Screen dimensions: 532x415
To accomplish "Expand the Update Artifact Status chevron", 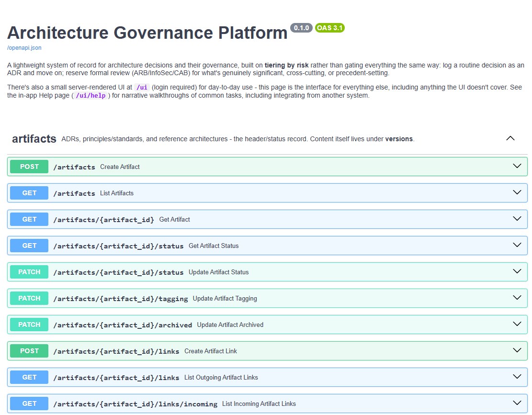I will click(x=517, y=271).
